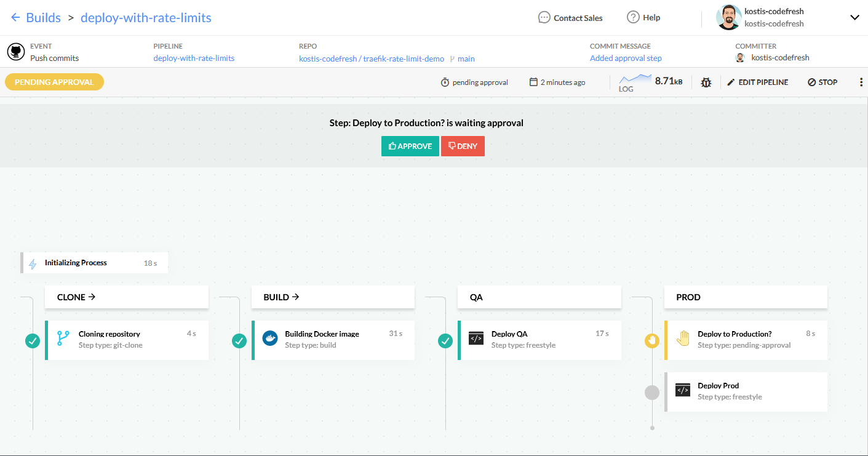Open the Initializing Process step
The width and height of the screenshot is (868, 456).
pyautogui.click(x=94, y=263)
